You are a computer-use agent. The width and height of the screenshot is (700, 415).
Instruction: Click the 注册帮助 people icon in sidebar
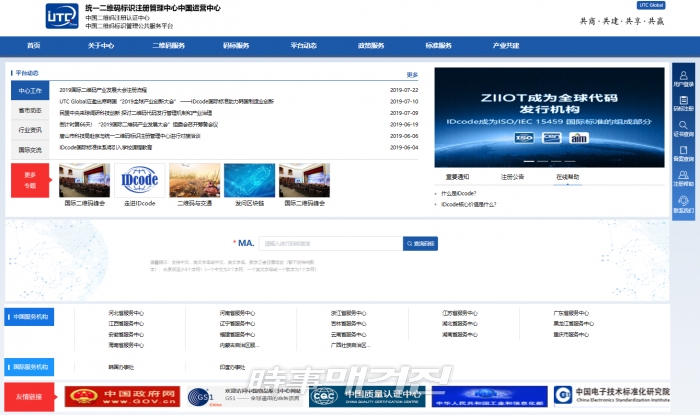[683, 175]
